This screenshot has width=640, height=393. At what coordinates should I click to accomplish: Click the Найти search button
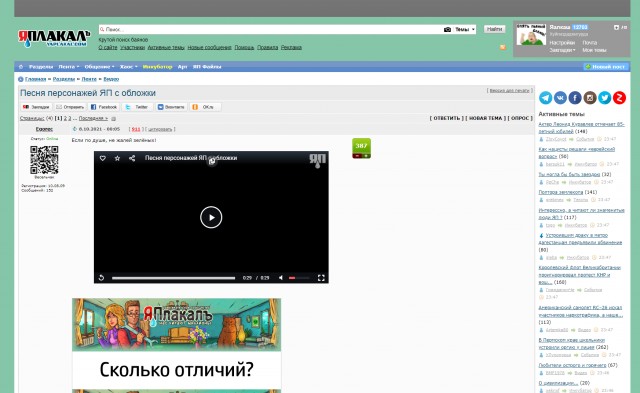[494, 29]
